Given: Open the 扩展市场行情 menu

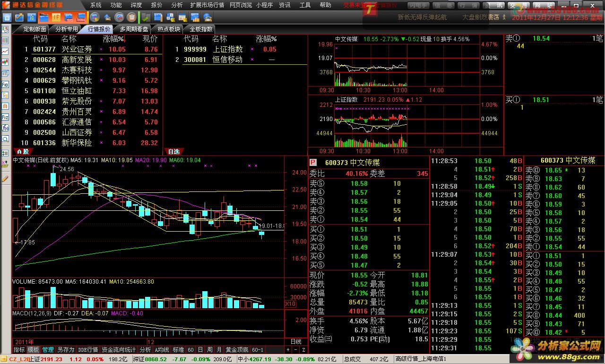Looking at the screenshot, I should [207, 5].
